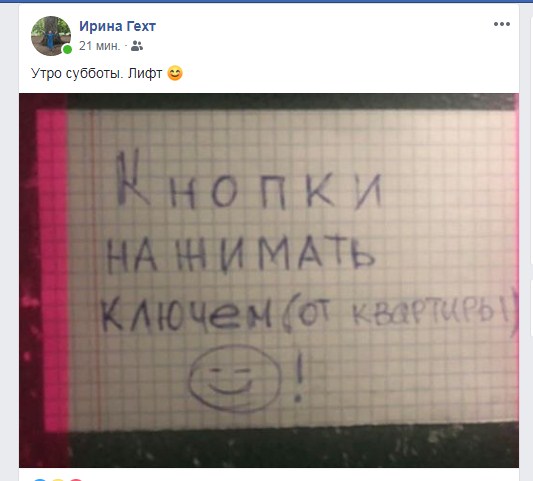Screen dimensions: 533x481
Task: Click the friends audience icon by the timestamp
Action: click(137, 46)
